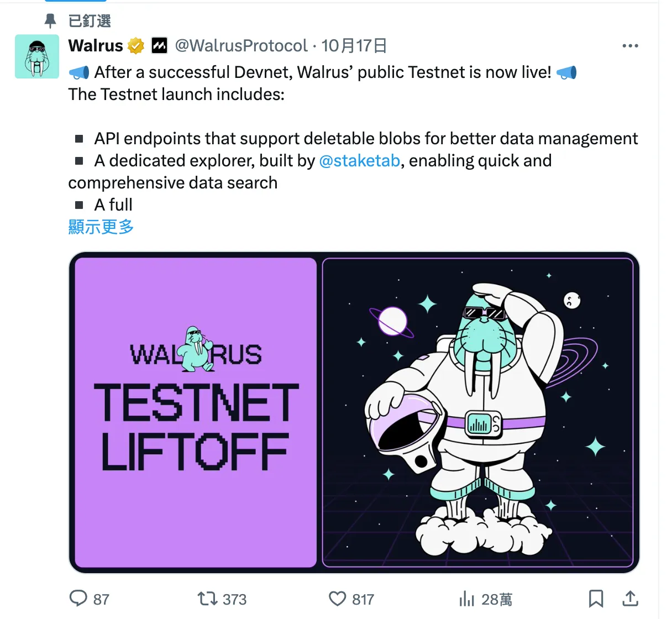
Task: Open the astronaut walrus illustration
Action: click(477, 412)
